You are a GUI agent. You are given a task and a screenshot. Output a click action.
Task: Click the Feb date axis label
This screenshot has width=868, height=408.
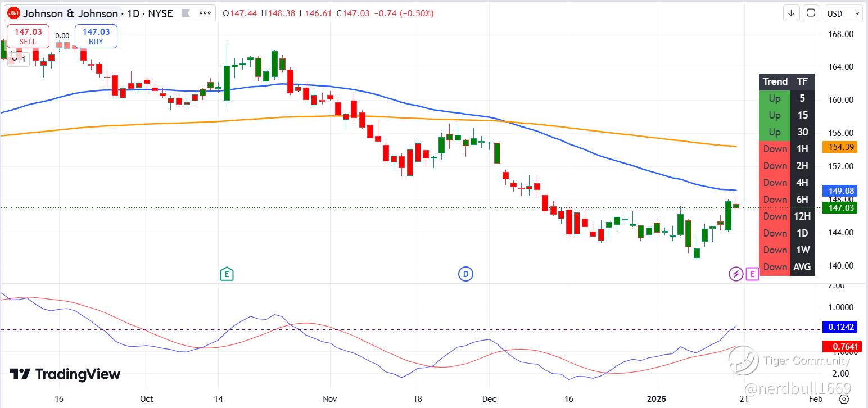click(815, 399)
